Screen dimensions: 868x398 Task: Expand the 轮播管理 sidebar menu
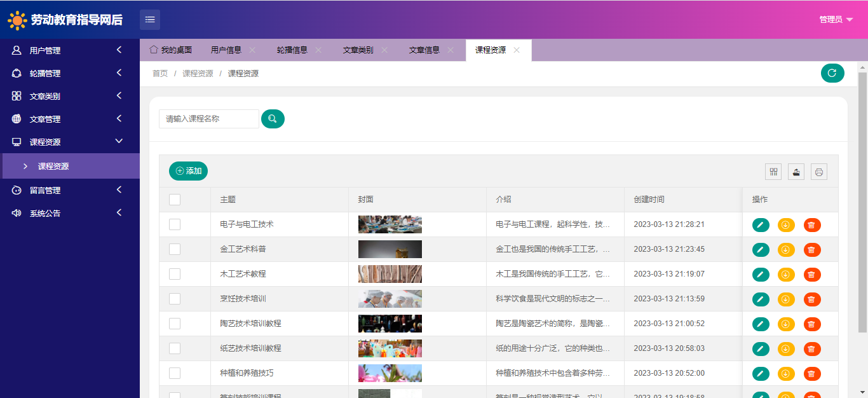(70, 73)
